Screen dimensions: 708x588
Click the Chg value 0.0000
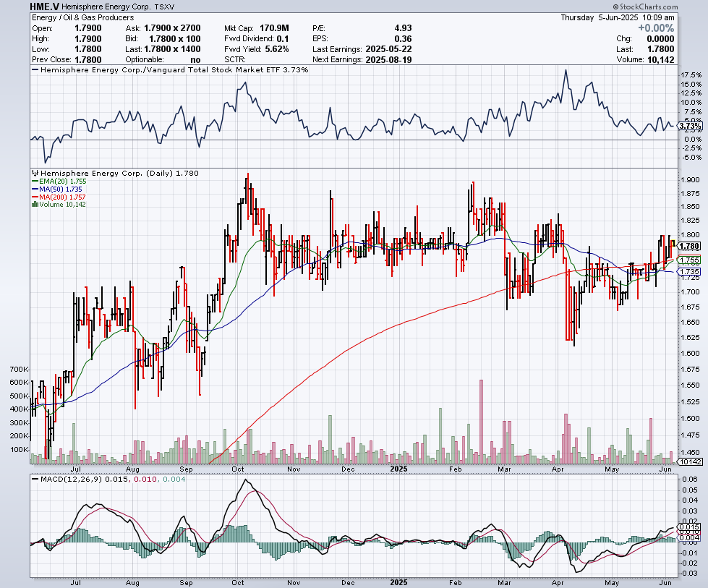click(660, 39)
